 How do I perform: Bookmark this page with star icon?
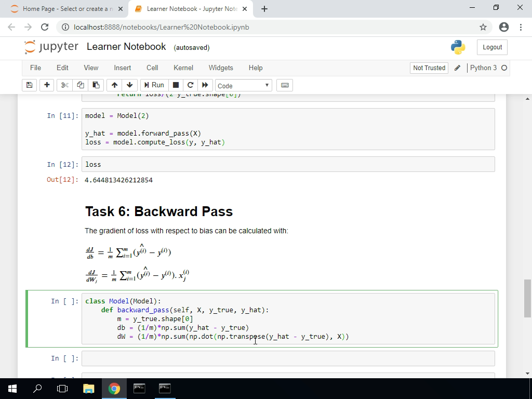click(483, 27)
